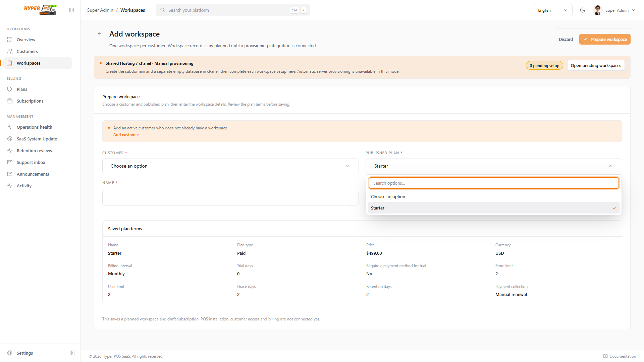Select the Starter plan option
644x362 pixels.
click(494, 208)
